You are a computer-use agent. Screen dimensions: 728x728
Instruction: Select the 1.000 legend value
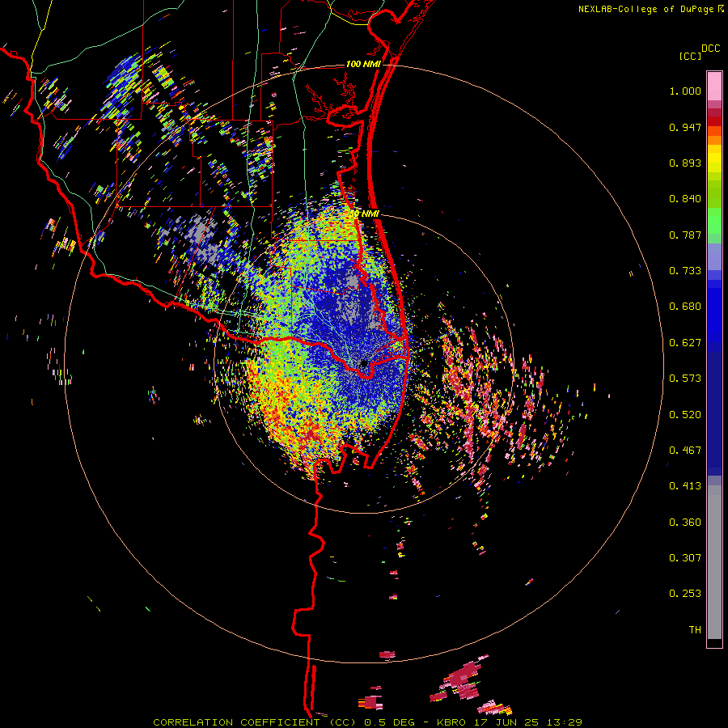pos(685,91)
